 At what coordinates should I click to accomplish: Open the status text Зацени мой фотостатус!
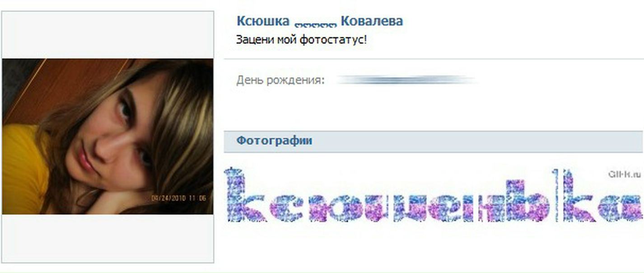tap(302, 39)
